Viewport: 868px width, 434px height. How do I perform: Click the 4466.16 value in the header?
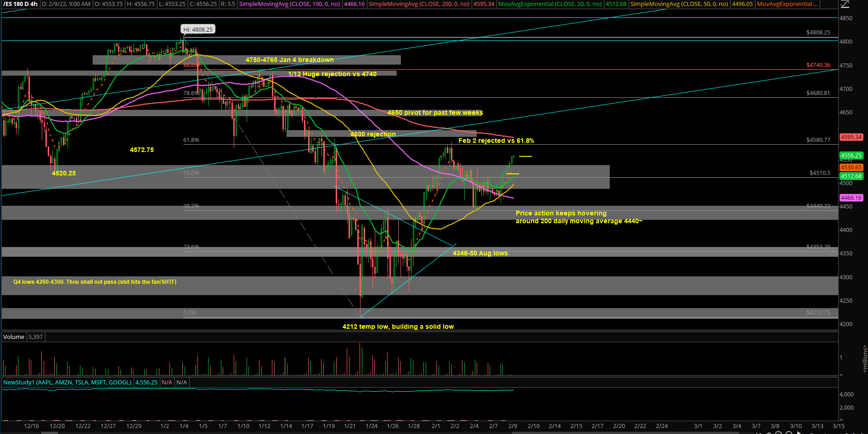354,4
